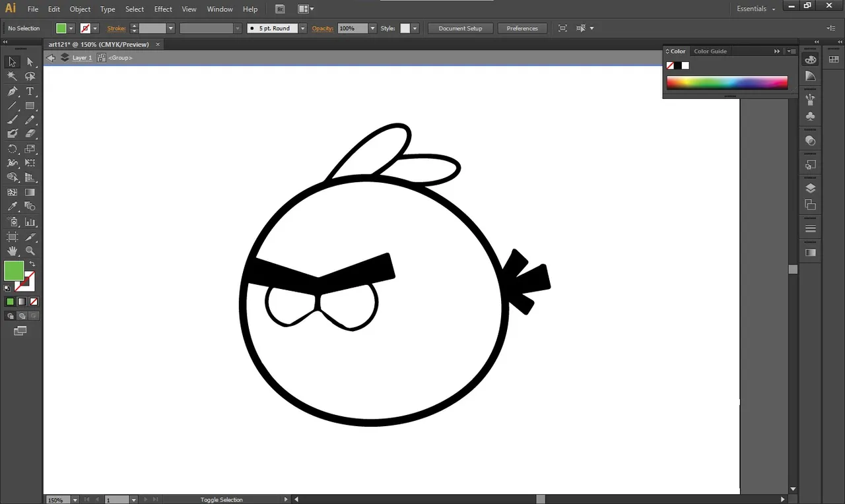Open the Stroke panel link
This screenshot has height=504, width=845.
coord(116,28)
